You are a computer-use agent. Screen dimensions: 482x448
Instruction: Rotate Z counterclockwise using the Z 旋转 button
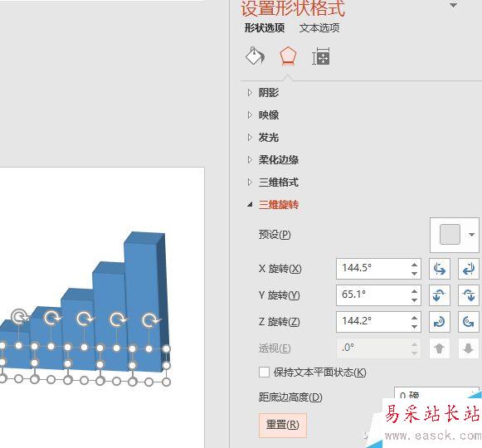468,322
